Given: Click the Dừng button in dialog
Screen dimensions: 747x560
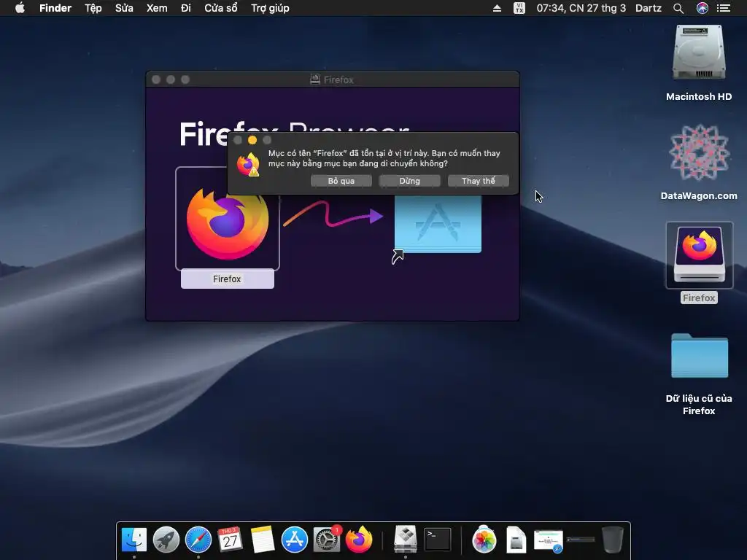Looking at the screenshot, I should tap(410, 181).
